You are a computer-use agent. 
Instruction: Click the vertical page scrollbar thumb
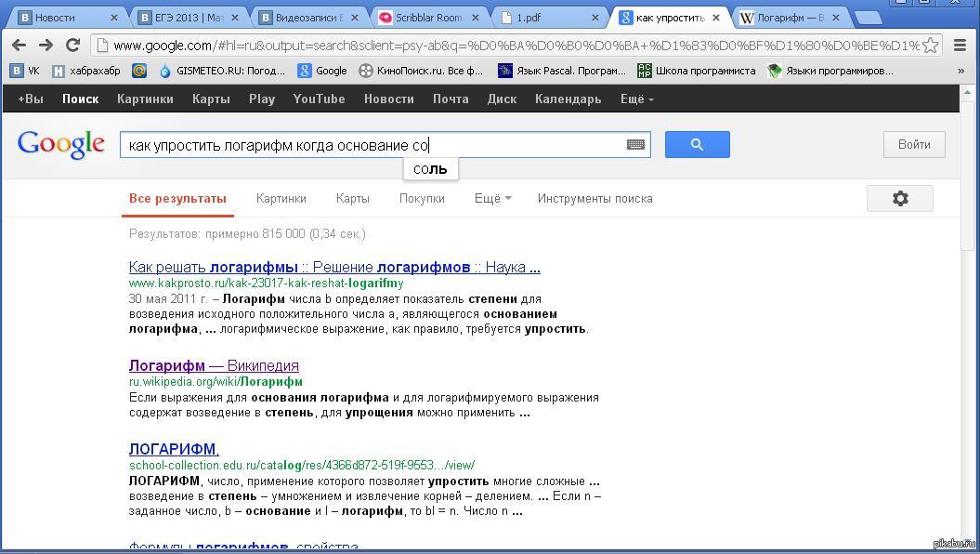point(968,176)
